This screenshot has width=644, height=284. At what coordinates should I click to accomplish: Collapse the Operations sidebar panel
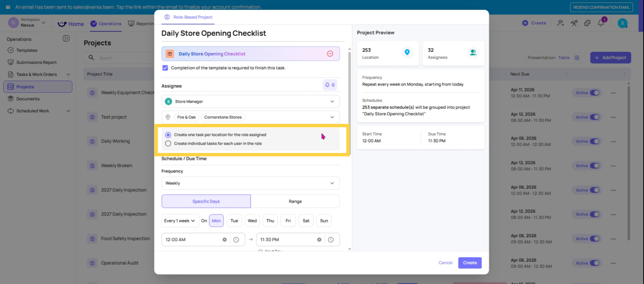[x=66, y=39]
